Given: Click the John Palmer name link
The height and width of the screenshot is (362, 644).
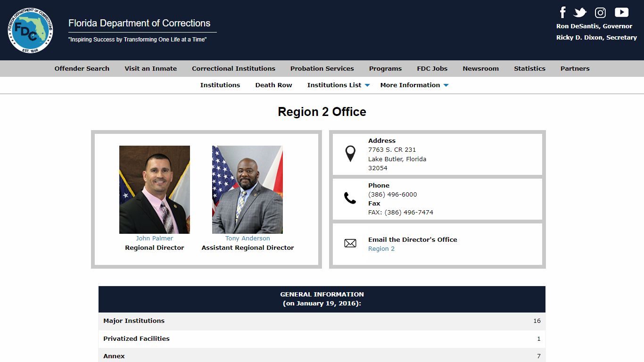Looking at the screenshot, I should click(155, 239).
